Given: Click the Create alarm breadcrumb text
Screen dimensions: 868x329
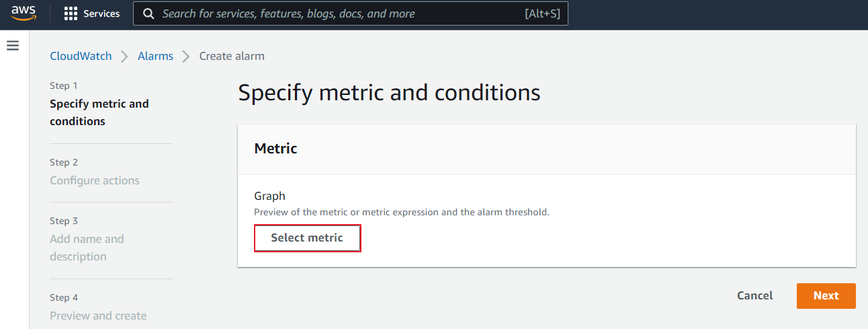Looking at the screenshot, I should pos(232,57).
